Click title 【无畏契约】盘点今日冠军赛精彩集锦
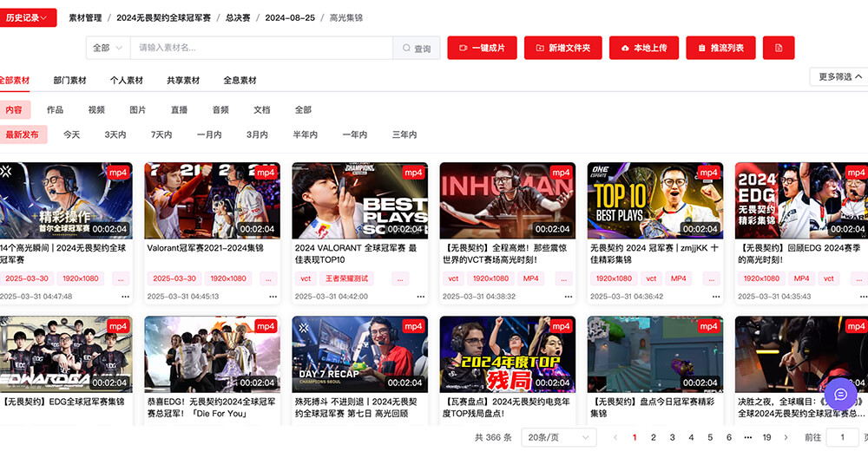Viewport: 868px width, 458px height. point(652,408)
